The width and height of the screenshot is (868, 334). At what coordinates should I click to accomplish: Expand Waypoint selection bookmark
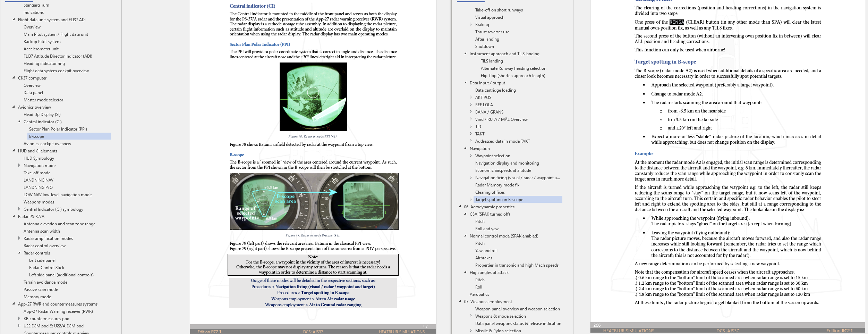pos(471,156)
